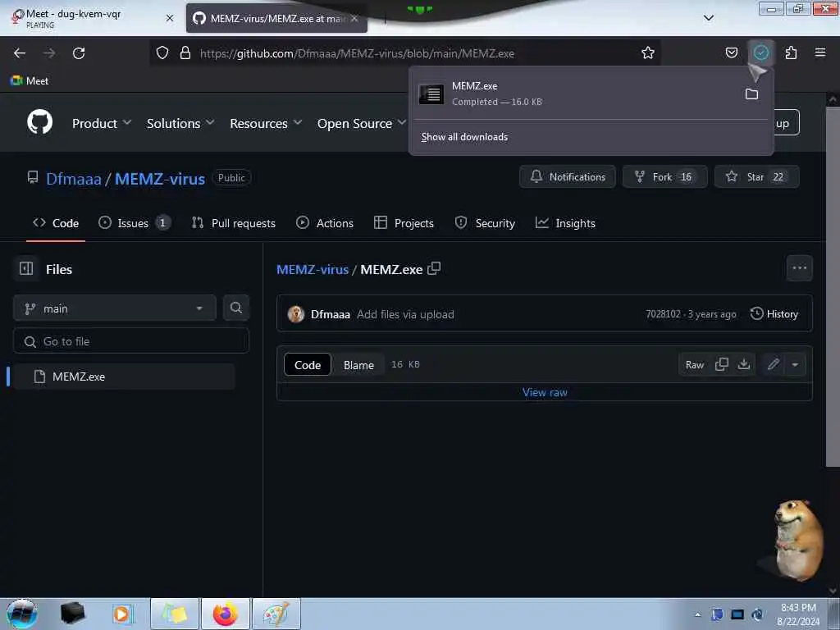840x630 pixels.
Task: Bookmark this page with the star icon
Action: coord(648,53)
